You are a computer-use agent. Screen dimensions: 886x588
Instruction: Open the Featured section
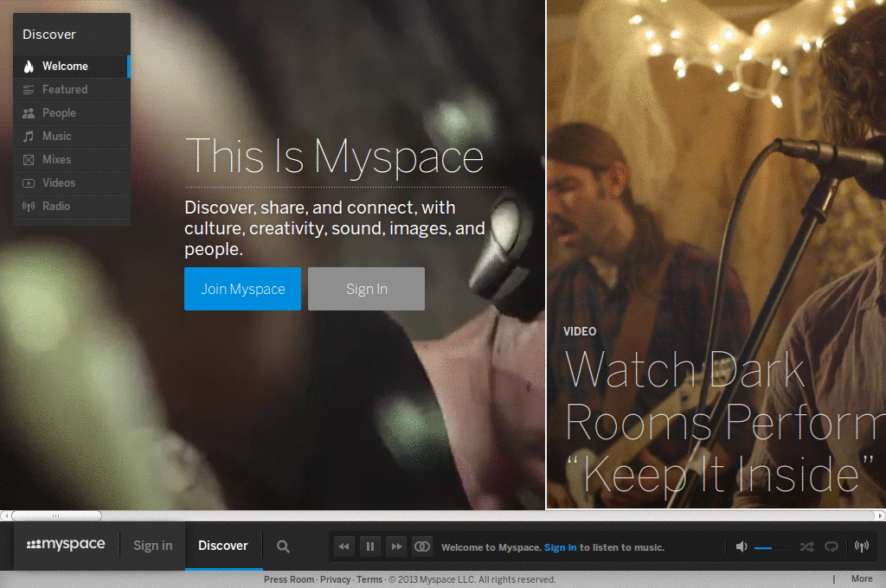point(72,89)
